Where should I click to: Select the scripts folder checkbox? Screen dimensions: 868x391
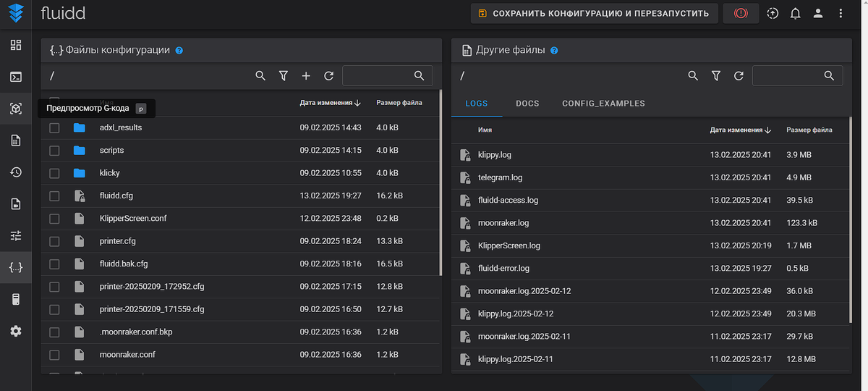pyautogui.click(x=54, y=151)
